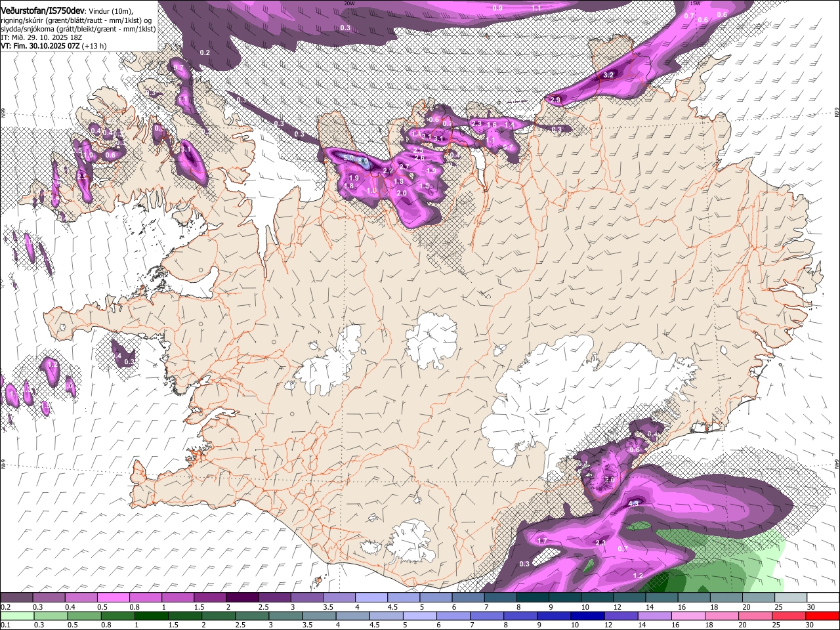Click the 2.5 precipitation value on the map
840x630 pixels.
click(418, 150)
